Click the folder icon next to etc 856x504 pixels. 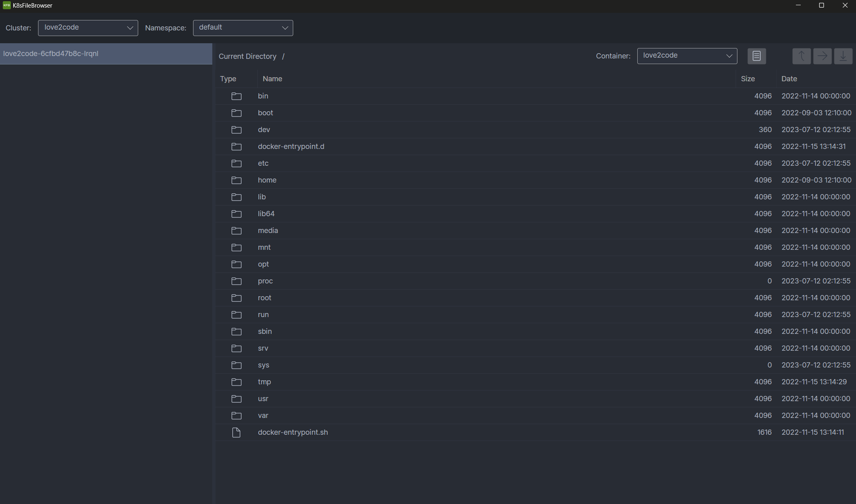[236, 163]
